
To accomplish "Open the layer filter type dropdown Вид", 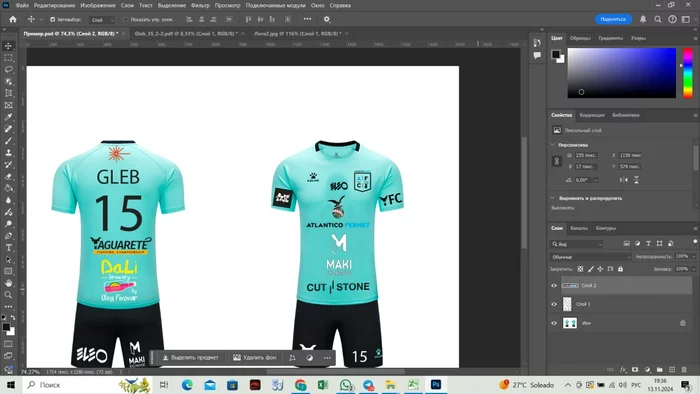I will pyautogui.click(x=576, y=244).
